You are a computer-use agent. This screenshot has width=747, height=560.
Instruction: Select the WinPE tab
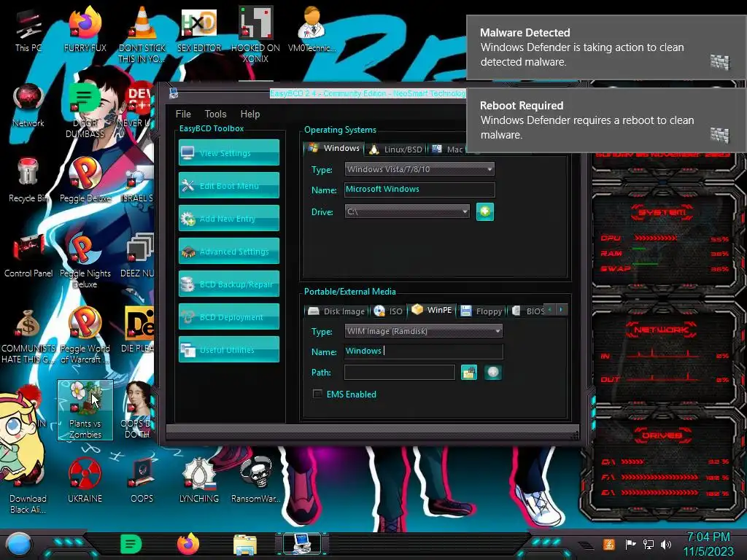pyautogui.click(x=432, y=310)
